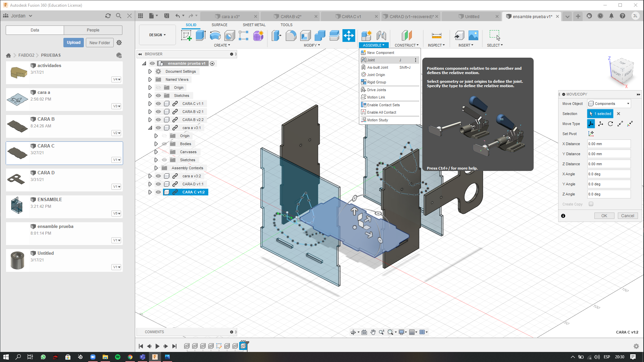Expand the Assembly Contexts folder
The width and height of the screenshot is (644, 362).
click(x=156, y=168)
